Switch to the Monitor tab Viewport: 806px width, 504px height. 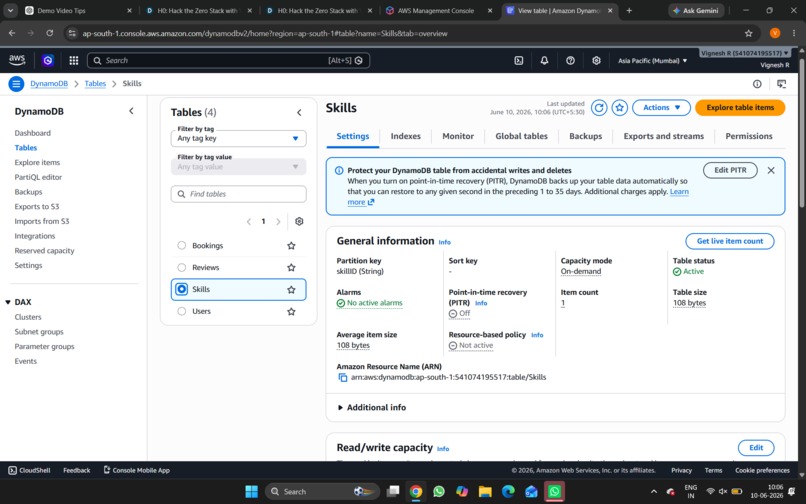pos(458,136)
